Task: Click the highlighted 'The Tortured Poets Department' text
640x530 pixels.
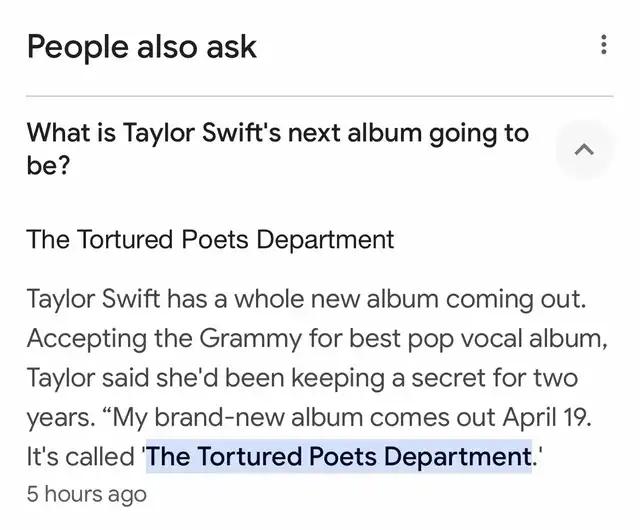Action: [x=339, y=456]
